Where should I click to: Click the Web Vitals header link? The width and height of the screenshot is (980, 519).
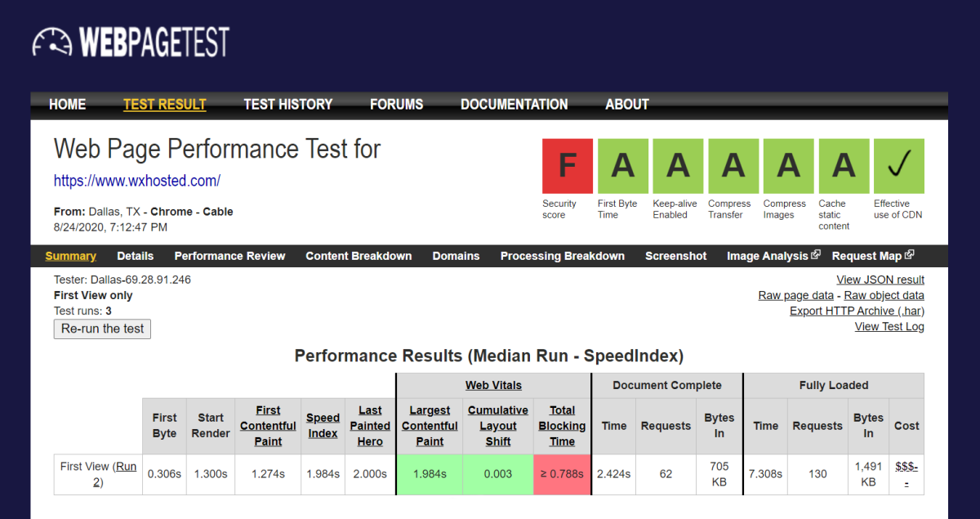coord(493,385)
